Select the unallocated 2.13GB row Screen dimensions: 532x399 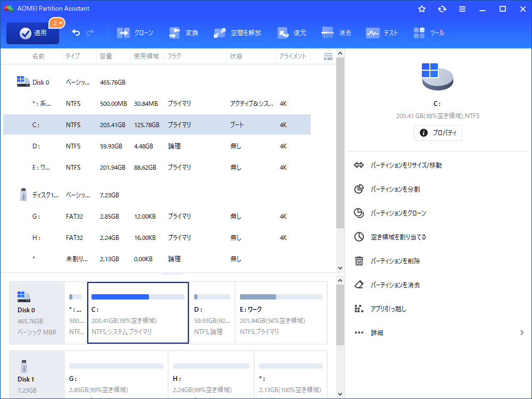[157, 259]
